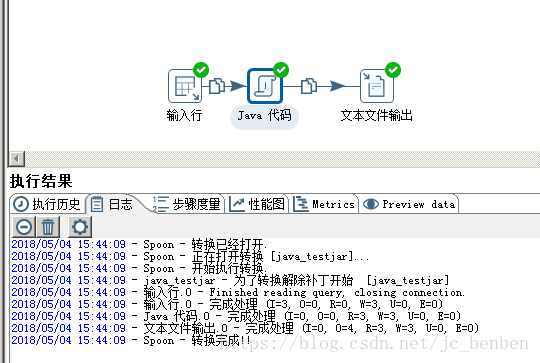Image resolution: width=540 pixels, height=363 pixels.
Task: Click the canvas horizontal scrollbar left arrow
Action: [x=17, y=159]
